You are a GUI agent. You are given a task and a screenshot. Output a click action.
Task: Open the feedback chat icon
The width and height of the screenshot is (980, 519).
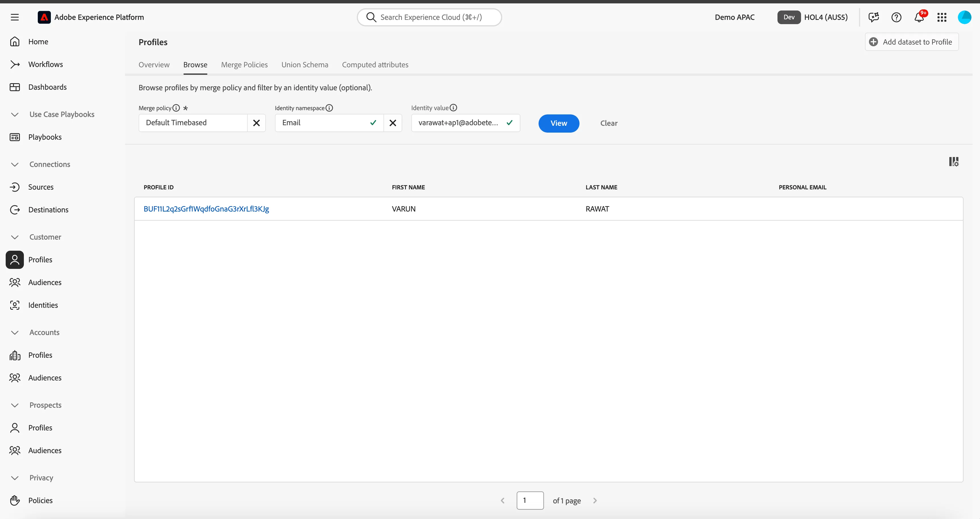(x=873, y=17)
